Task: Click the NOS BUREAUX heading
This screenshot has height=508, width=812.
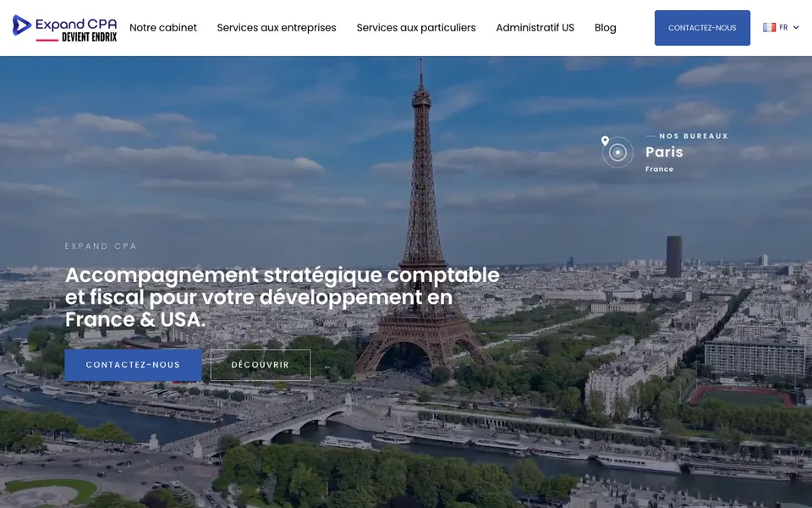Action: pyautogui.click(x=694, y=136)
